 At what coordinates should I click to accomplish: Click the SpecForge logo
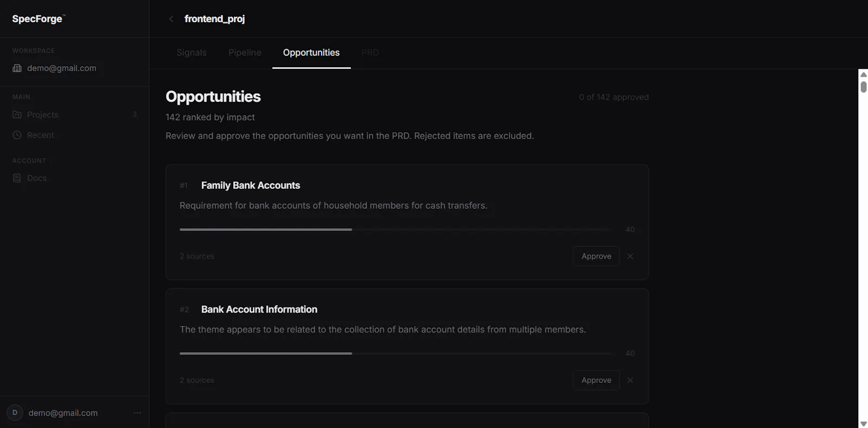tap(38, 19)
